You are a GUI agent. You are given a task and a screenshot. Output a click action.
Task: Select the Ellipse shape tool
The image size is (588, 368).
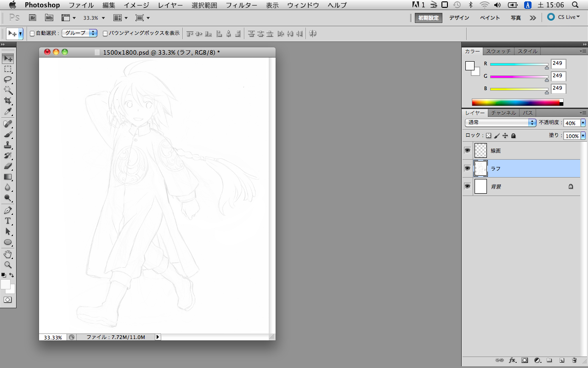coord(8,242)
